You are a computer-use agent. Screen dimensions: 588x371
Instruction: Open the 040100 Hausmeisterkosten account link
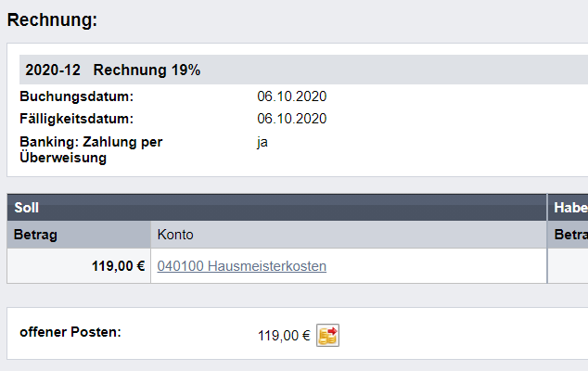click(242, 266)
